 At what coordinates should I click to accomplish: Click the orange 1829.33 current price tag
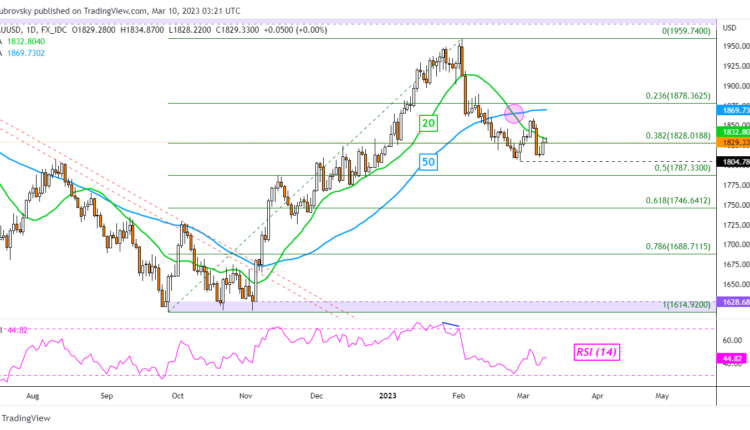[x=733, y=143]
